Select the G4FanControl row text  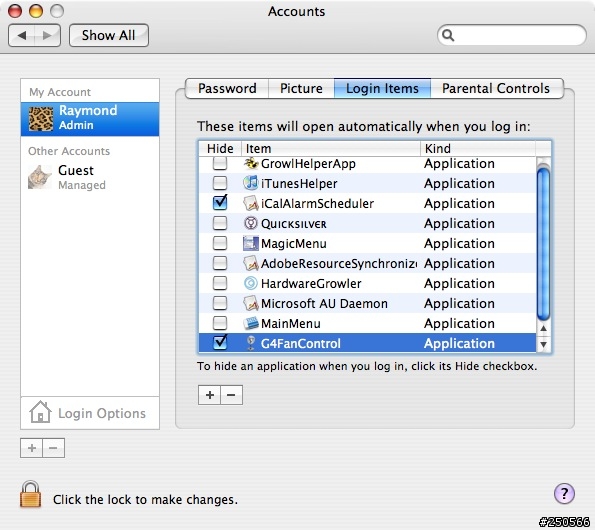pyautogui.click(x=301, y=344)
